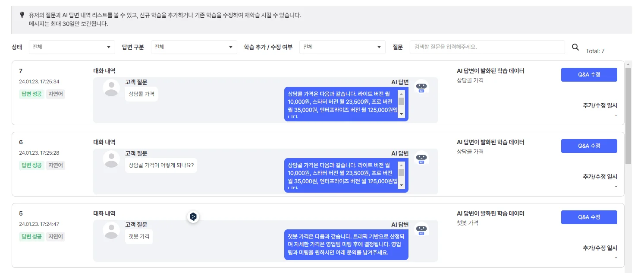
Task: Click the Q&A 수정 button for conversation 7
Action: (x=589, y=74)
